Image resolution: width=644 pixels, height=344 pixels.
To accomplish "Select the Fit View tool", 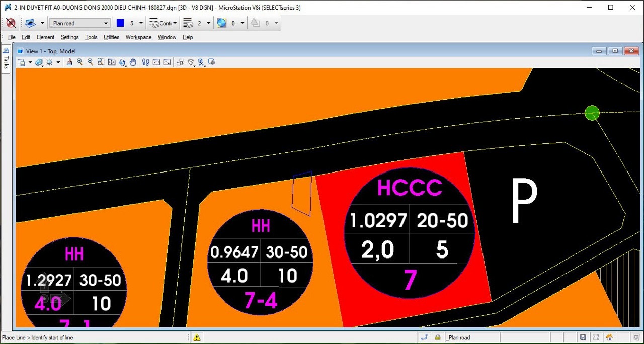I will [112, 62].
